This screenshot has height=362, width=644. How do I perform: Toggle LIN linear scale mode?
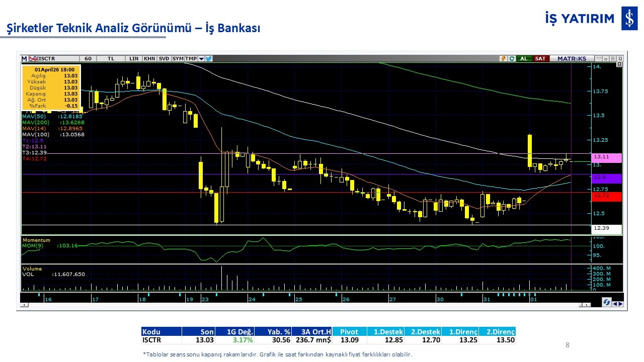pyautogui.click(x=134, y=59)
